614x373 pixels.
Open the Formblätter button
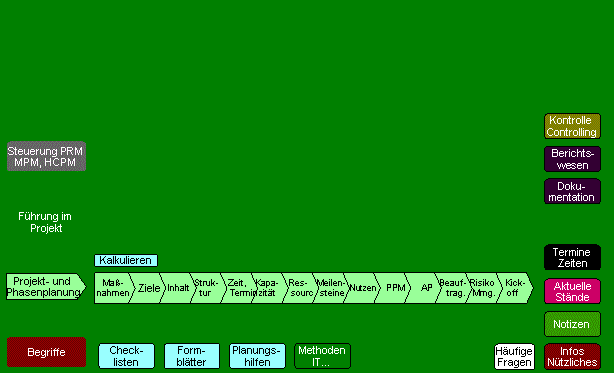(x=191, y=356)
